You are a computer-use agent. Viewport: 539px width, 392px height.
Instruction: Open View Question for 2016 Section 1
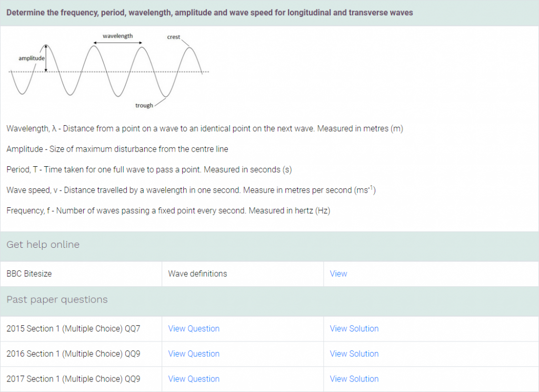pyautogui.click(x=194, y=354)
